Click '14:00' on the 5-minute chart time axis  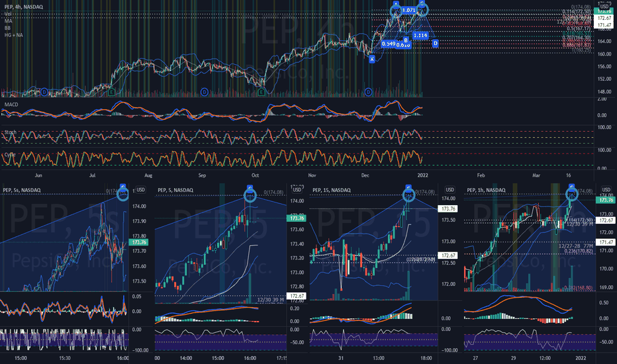pyautogui.click(x=186, y=358)
